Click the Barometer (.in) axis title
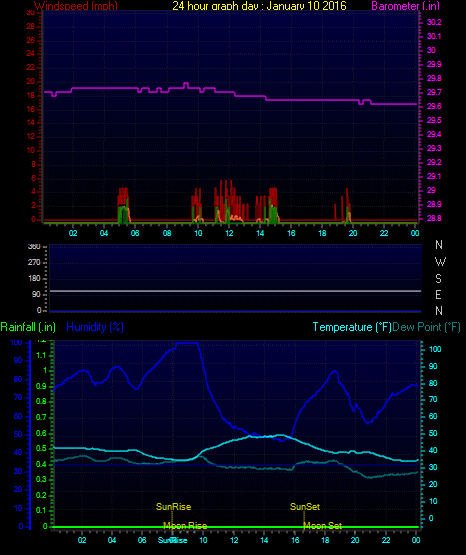The image size is (466, 555). [405, 6]
